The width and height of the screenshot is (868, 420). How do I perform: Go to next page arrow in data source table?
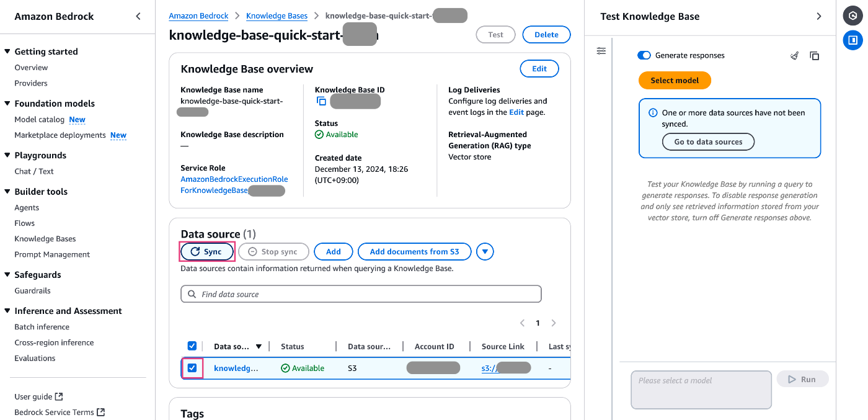click(x=554, y=323)
